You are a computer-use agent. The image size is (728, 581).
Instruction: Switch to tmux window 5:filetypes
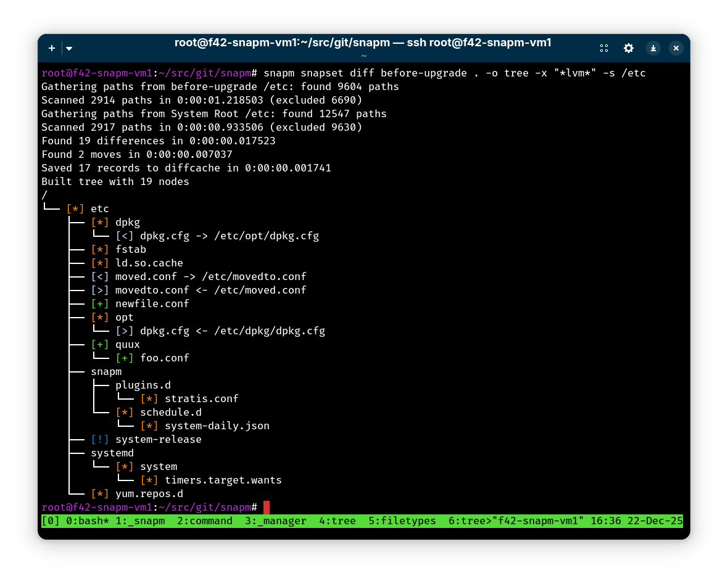(x=402, y=521)
